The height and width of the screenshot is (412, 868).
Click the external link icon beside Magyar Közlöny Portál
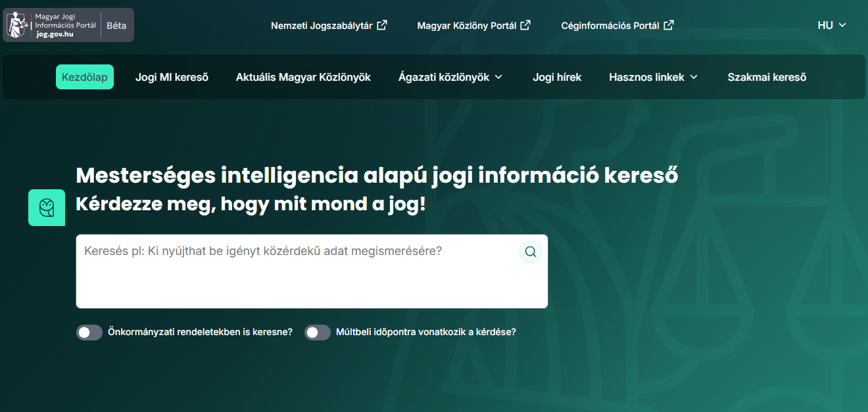(x=525, y=24)
